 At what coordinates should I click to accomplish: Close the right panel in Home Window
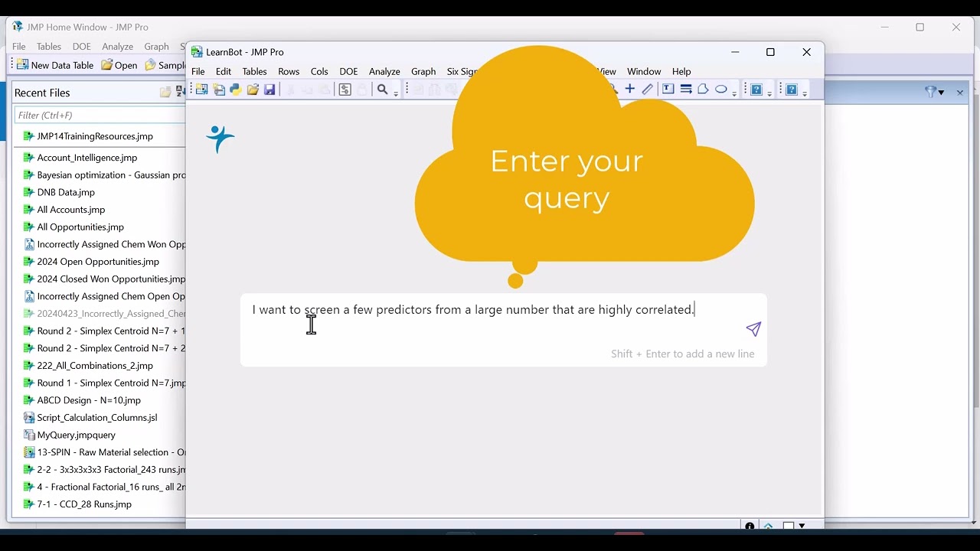click(960, 93)
